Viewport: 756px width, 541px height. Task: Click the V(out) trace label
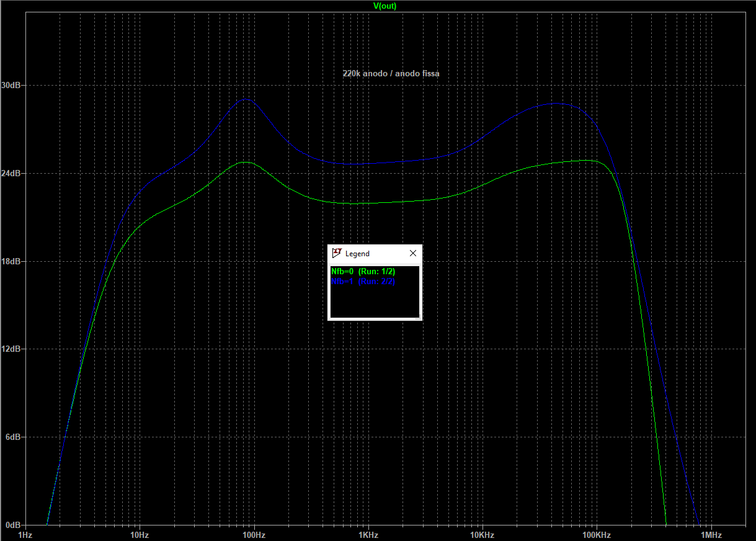[x=385, y=6]
